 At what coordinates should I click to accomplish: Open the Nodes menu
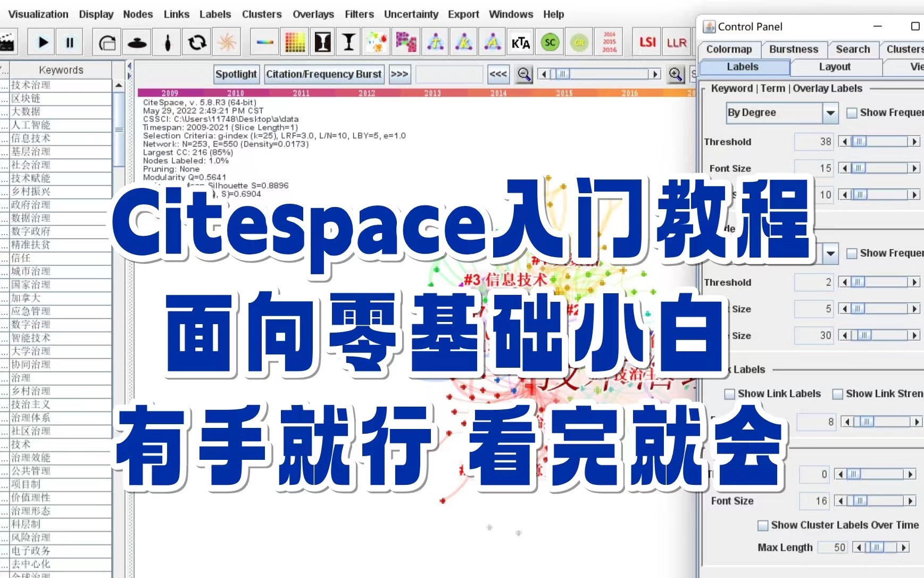138,14
